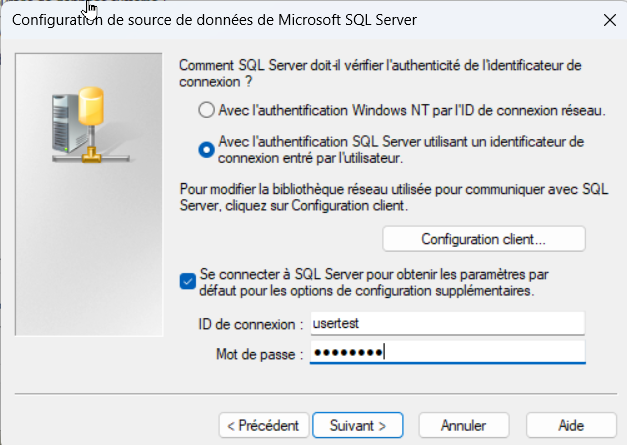This screenshot has width=627, height=445.
Task: Click the separator line above the buttons
Action: (313, 394)
